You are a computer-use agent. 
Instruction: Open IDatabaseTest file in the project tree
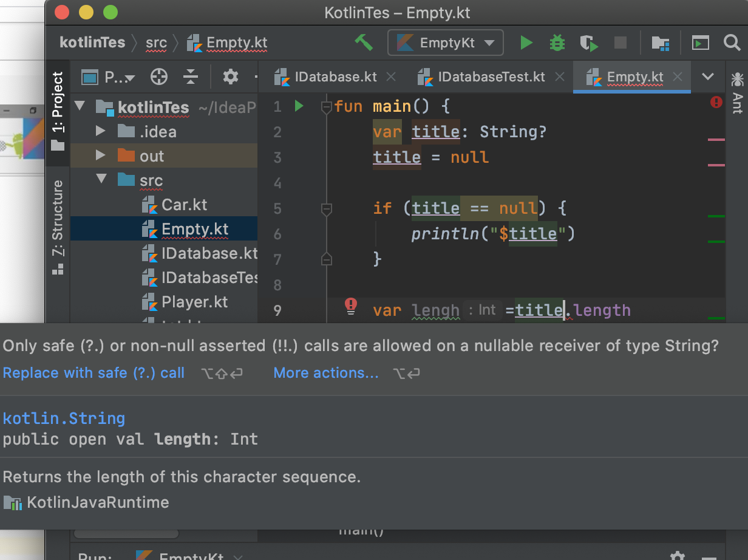[199, 278]
